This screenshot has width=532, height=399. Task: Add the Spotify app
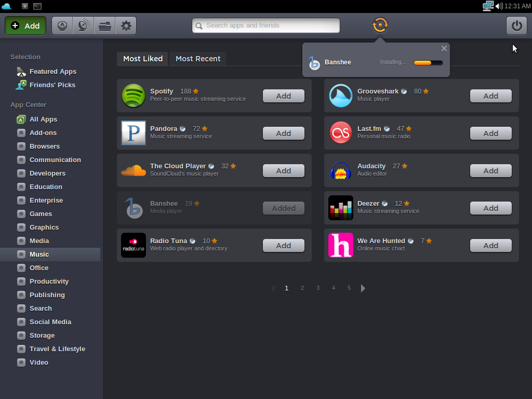[x=283, y=96]
